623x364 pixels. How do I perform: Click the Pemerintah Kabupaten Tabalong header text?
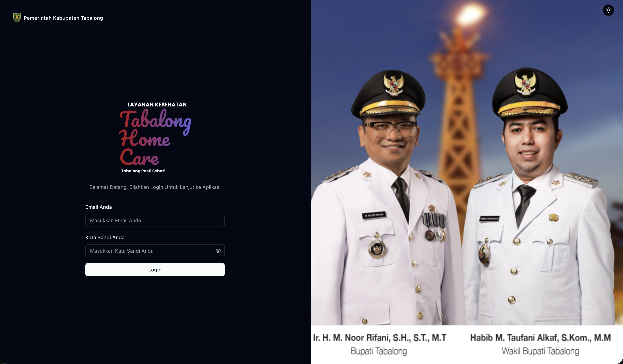[63, 18]
